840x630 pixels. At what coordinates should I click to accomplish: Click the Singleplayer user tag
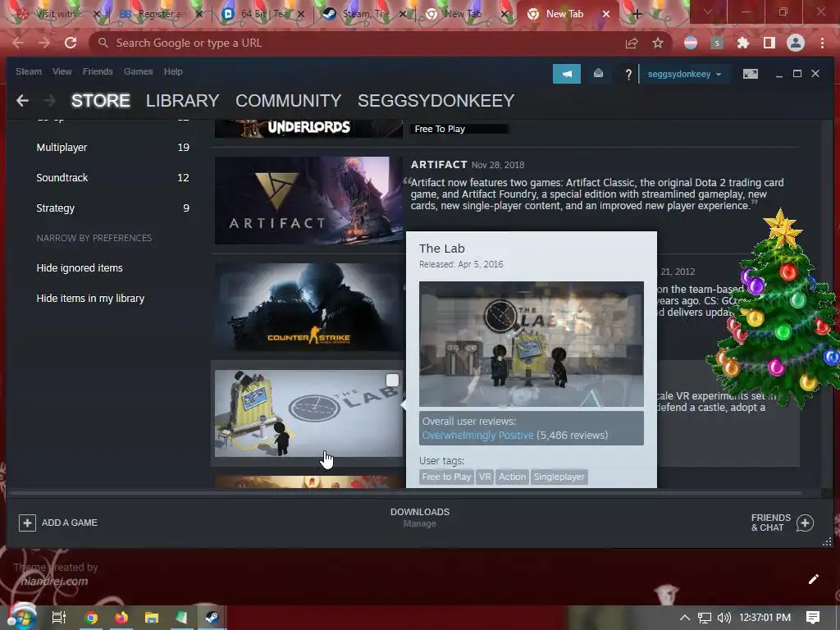click(559, 477)
